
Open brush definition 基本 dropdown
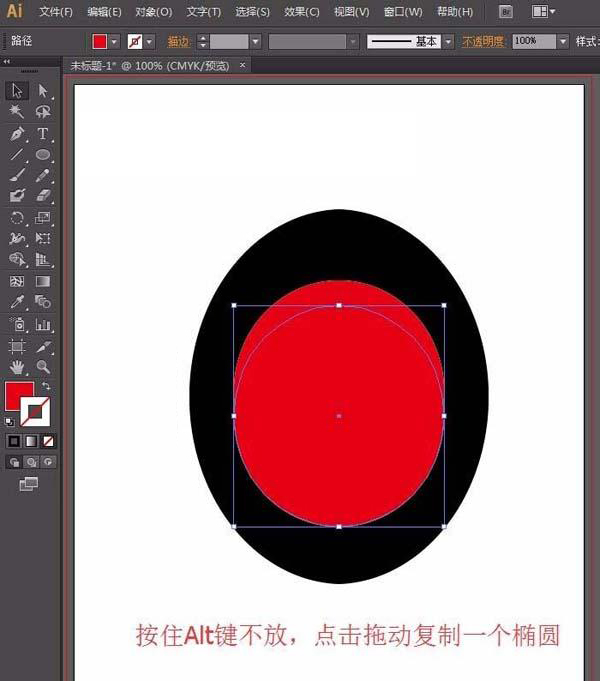(448, 42)
